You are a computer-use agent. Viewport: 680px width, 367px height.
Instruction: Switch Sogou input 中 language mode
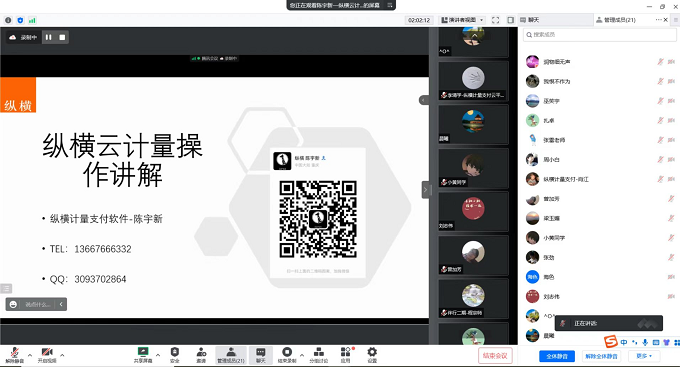click(x=624, y=342)
